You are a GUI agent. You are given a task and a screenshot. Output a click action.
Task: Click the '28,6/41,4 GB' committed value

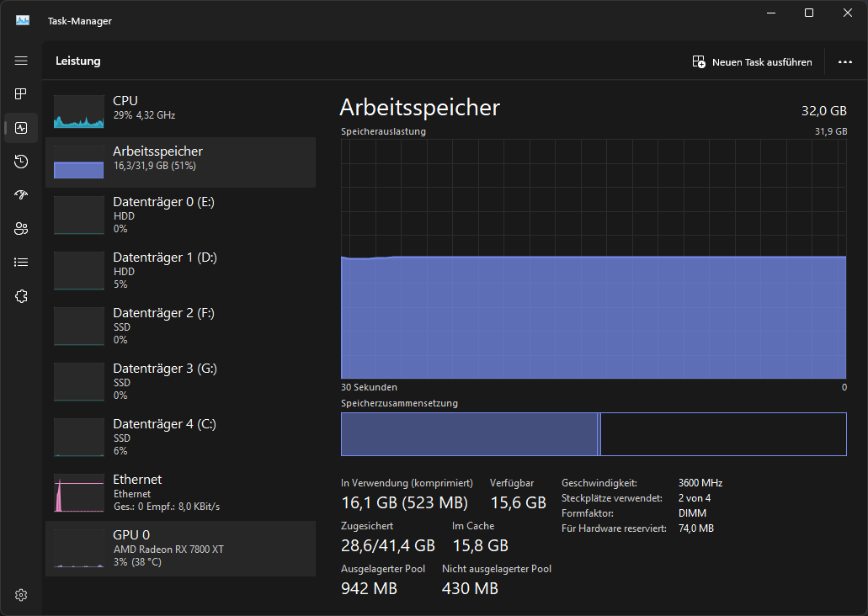[388, 545]
